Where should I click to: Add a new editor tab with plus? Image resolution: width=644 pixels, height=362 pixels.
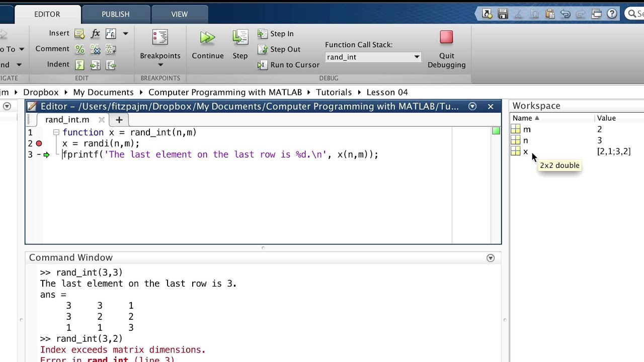119,120
